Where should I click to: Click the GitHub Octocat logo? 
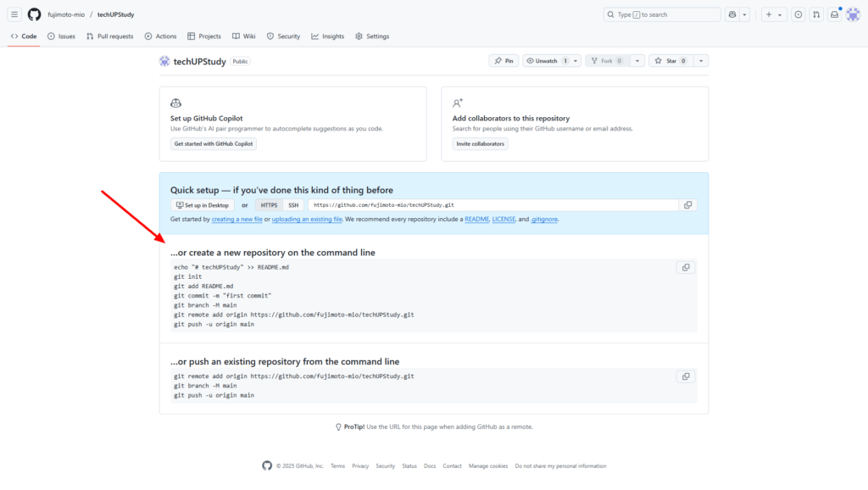pyautogui.click(x=34, y=14)
